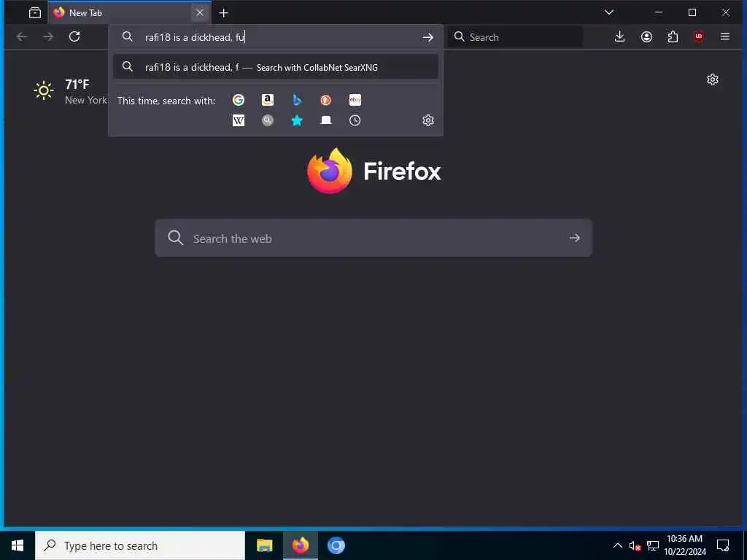The height and width of the screenshot is (560, 747).
Task: Choose the gray magnifier search engine
Action: (x=268, y=120)
